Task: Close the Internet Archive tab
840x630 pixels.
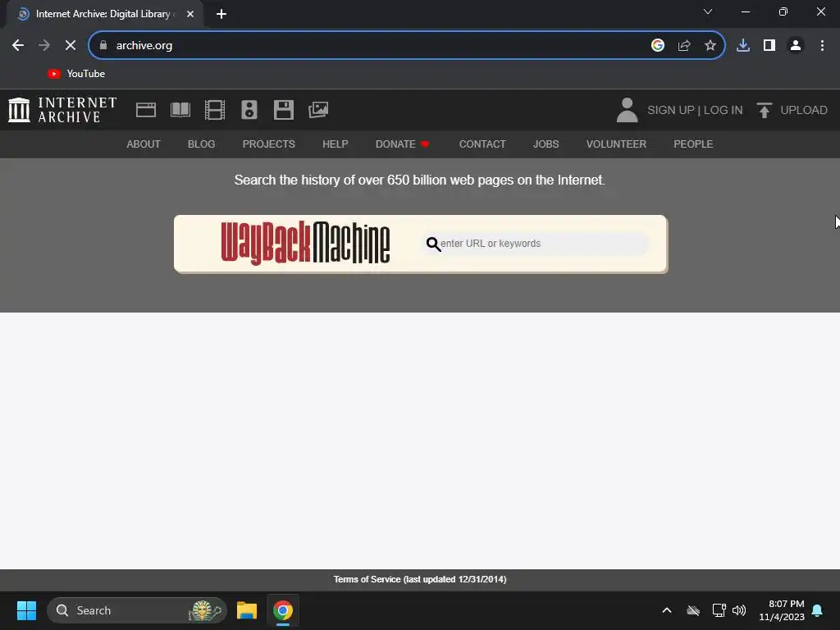Action: tap(190, 14)
